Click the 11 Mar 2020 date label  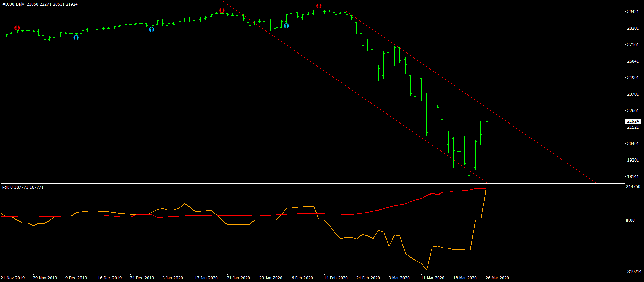click(432, 278)
